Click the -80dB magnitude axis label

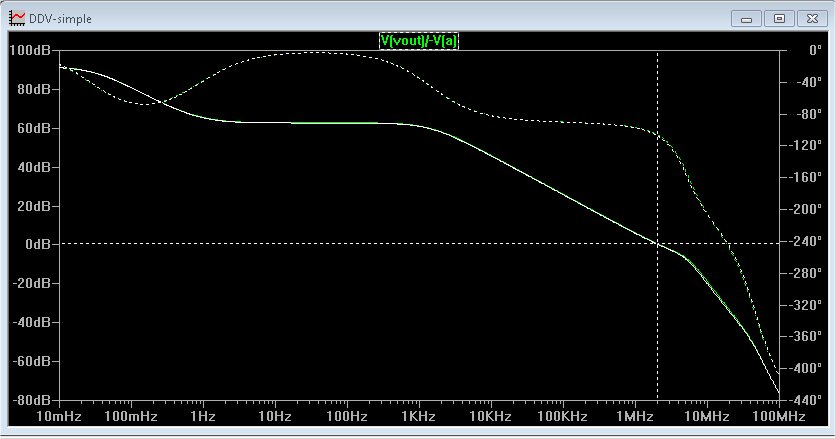(x=31, y=400)
